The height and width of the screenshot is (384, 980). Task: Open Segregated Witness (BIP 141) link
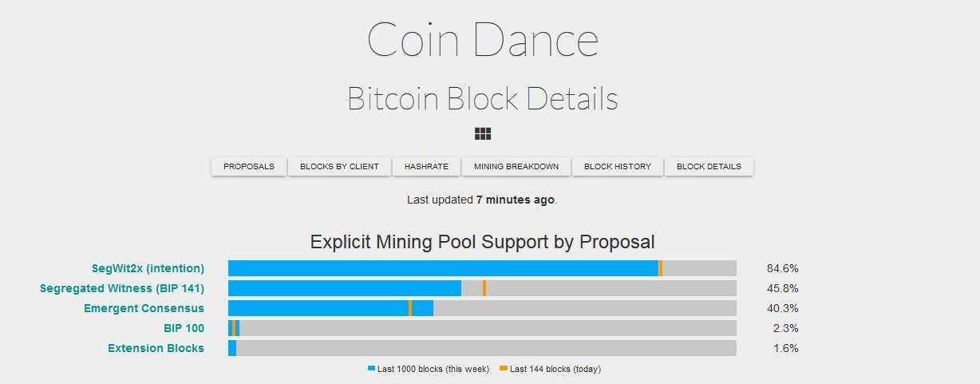(x=122, y=288)
